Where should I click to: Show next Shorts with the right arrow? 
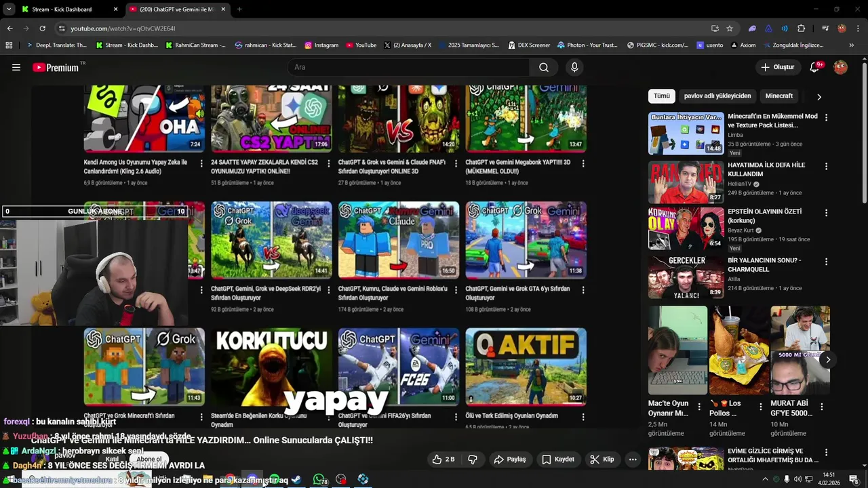828,360
